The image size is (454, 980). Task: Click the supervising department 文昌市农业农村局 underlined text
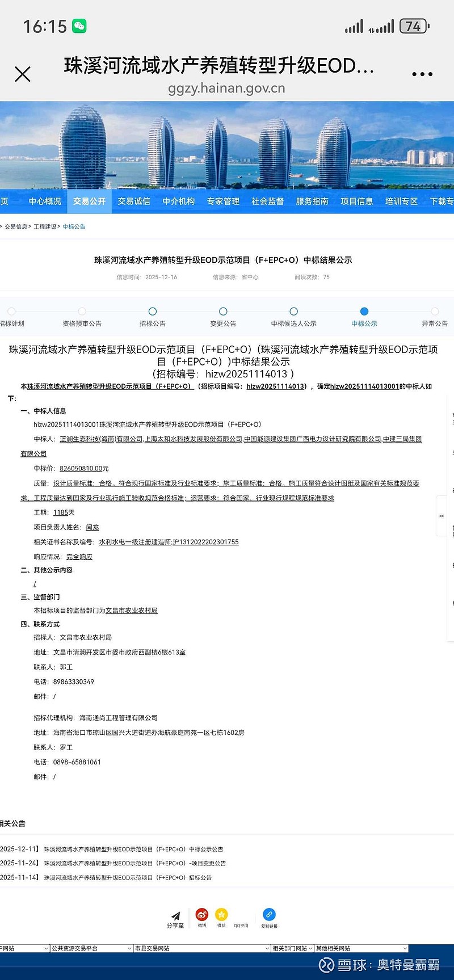[132, 611]
